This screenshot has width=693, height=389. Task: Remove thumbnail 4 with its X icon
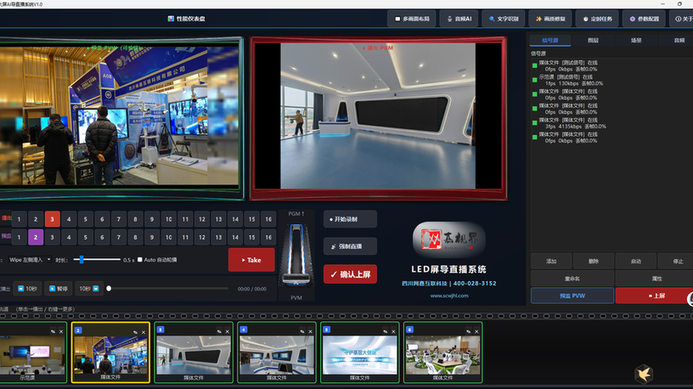310,331
